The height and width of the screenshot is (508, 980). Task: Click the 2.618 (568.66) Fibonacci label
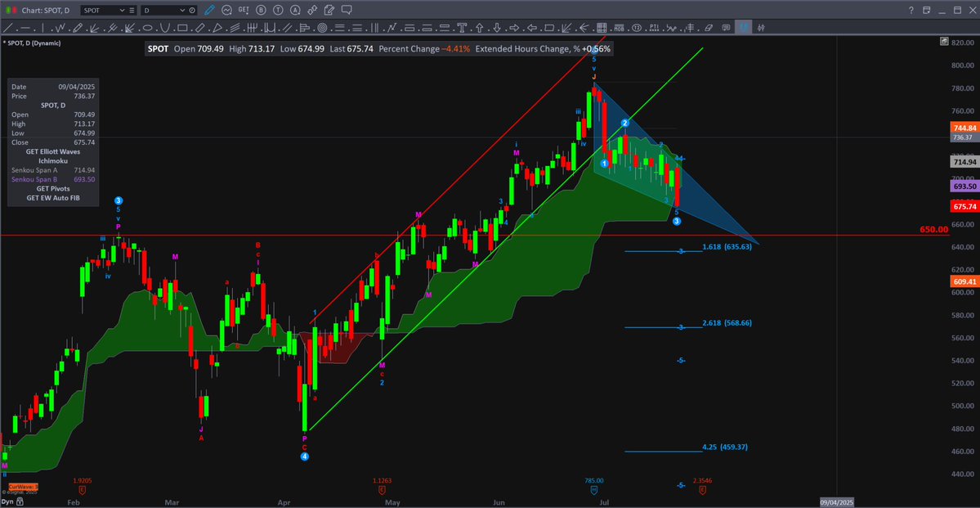727,323
